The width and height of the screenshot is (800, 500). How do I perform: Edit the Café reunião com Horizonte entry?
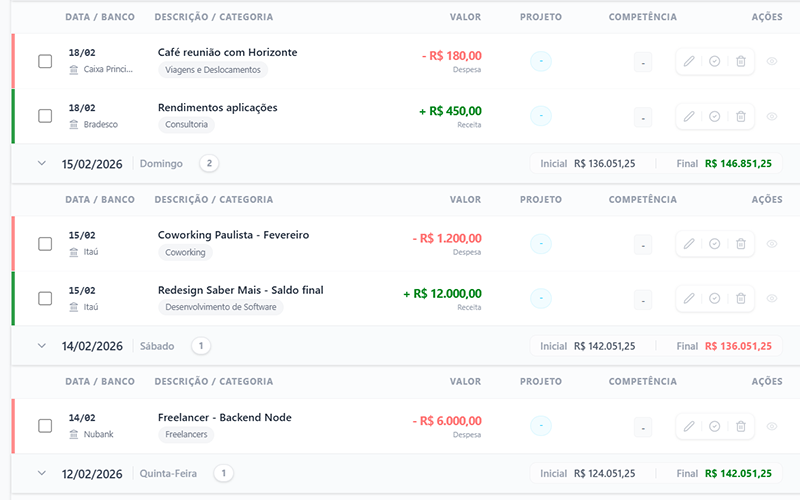point(689,62)
